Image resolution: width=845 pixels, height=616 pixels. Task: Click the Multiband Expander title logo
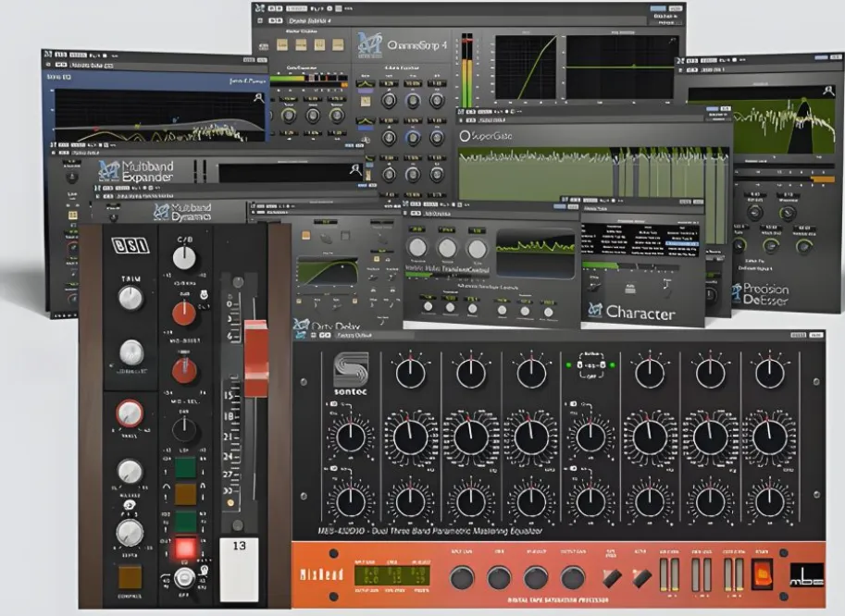(x=136, y=171)
